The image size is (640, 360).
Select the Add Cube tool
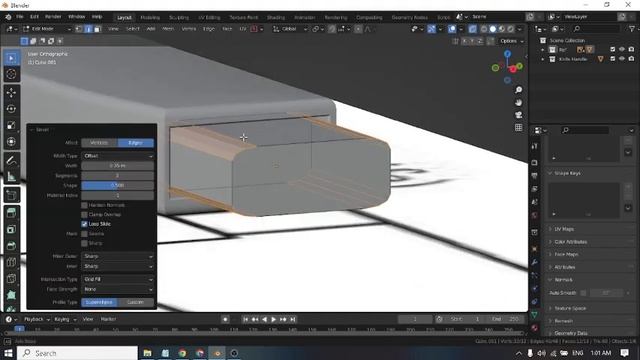(x=11, y=195)
